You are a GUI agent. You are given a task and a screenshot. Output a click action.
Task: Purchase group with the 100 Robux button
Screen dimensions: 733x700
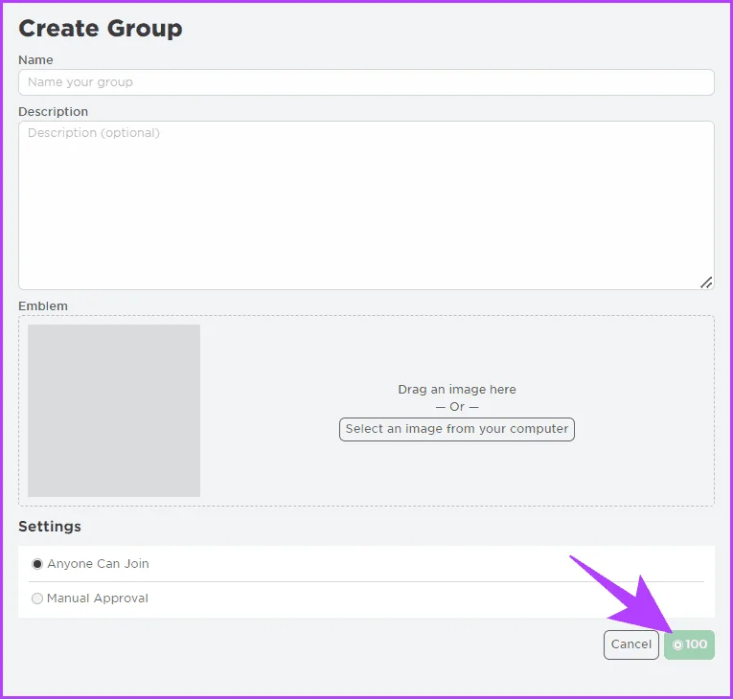[x=689, y=644]
